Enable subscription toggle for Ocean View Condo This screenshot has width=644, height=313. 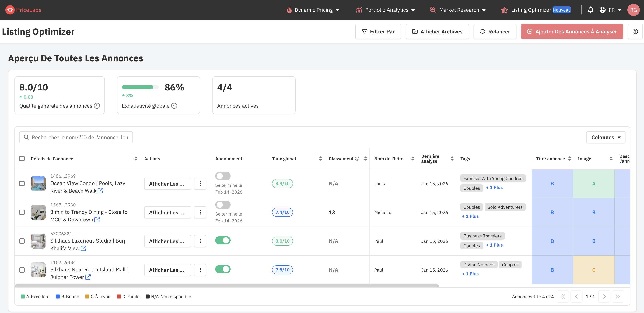223,176
